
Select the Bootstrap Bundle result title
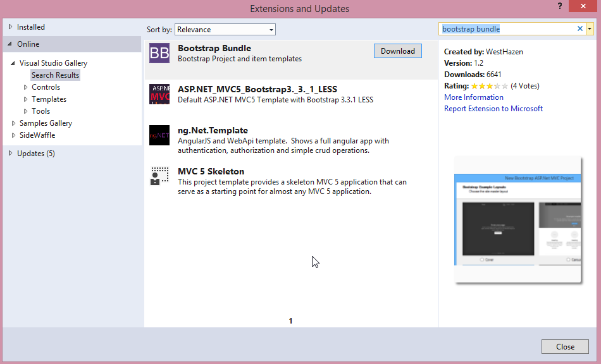(214, 48)
